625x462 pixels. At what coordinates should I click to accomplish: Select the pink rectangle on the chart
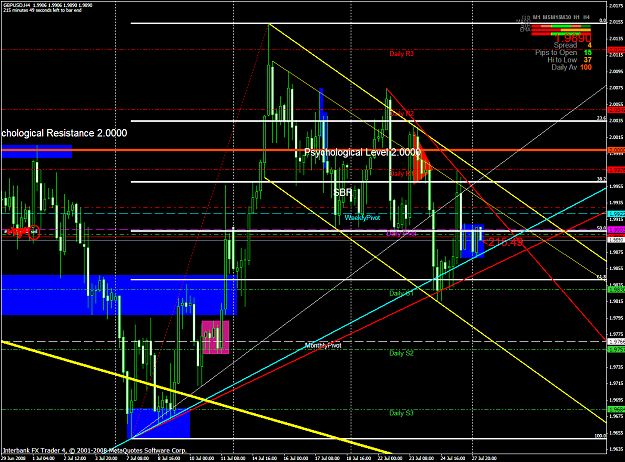coord(216,337)
